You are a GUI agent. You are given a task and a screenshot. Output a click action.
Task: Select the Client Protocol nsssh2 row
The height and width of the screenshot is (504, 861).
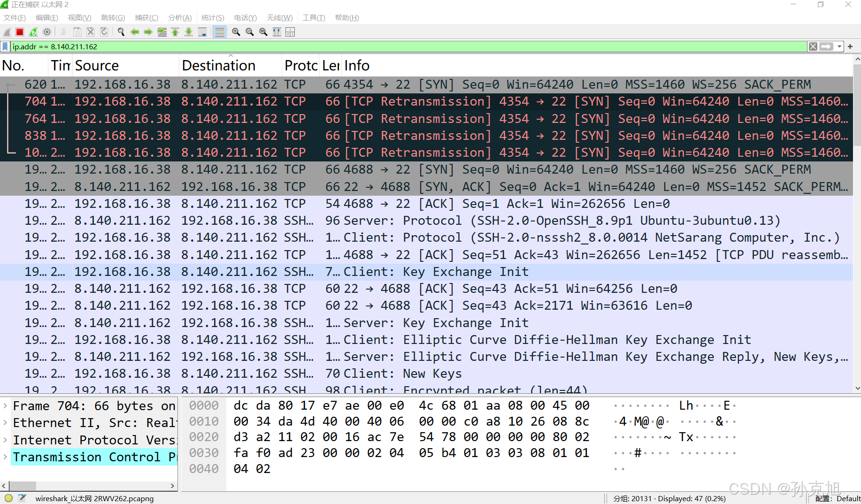tap(426, 237)
